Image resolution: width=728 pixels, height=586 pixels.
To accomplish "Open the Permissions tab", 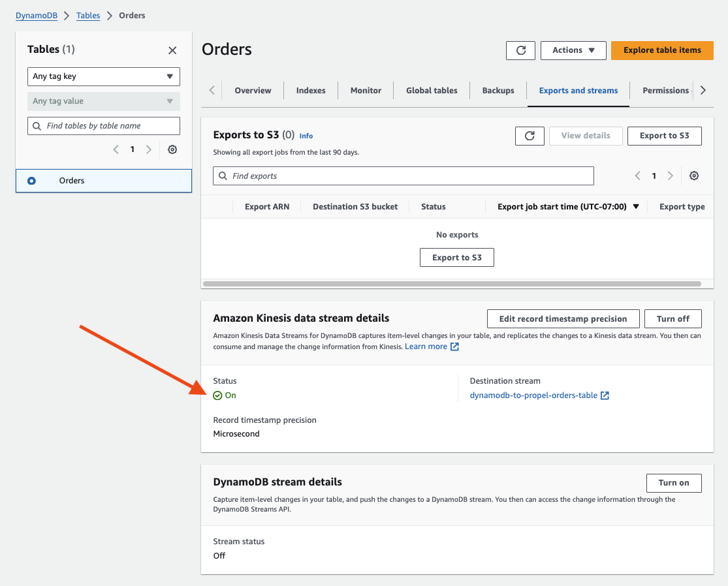I will tap(665, 91).
